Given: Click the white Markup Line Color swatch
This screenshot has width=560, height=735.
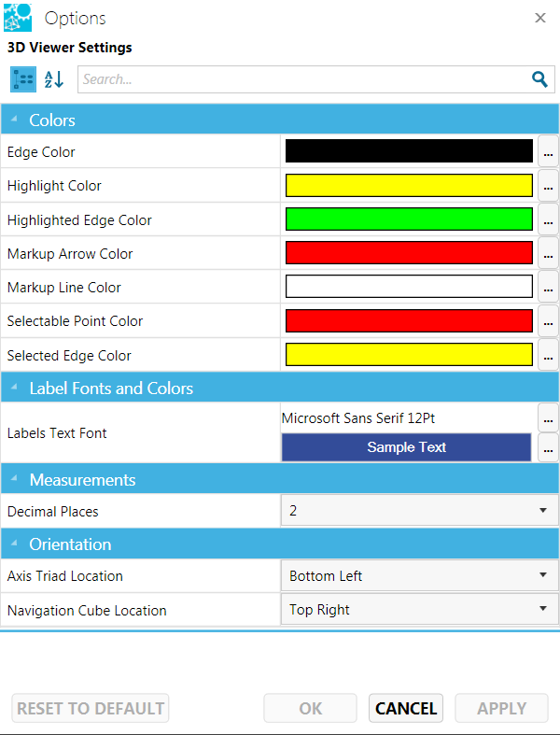Looking at the screenshot, I should click(409, 287).
